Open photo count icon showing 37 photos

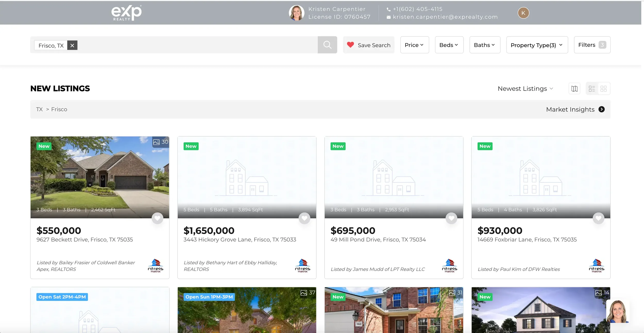[x=308, y=293]
